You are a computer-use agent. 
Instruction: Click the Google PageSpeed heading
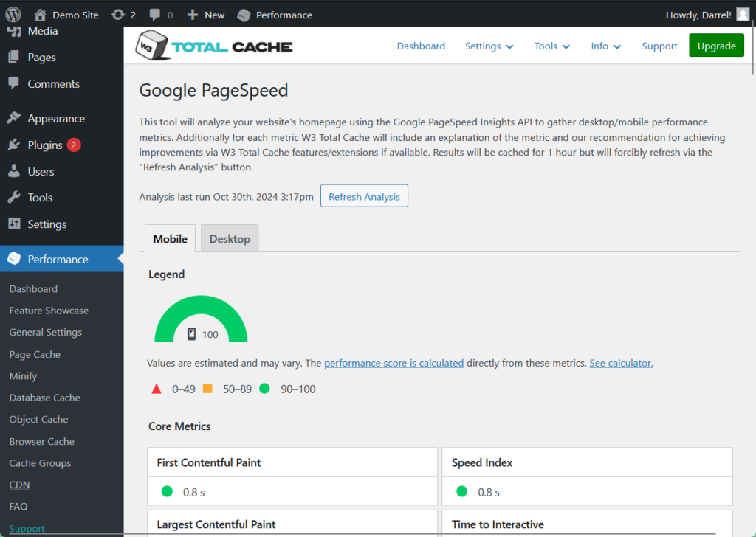tap(213, 91)
